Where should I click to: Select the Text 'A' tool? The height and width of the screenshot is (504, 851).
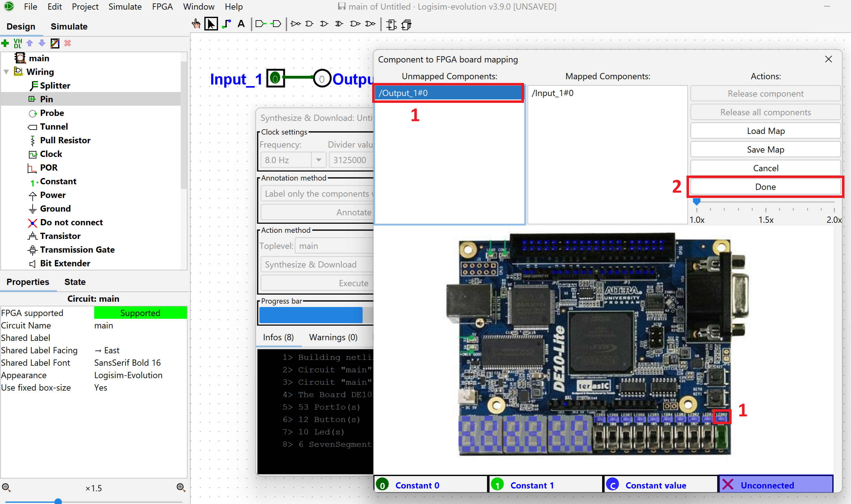[x=241, y=24]
